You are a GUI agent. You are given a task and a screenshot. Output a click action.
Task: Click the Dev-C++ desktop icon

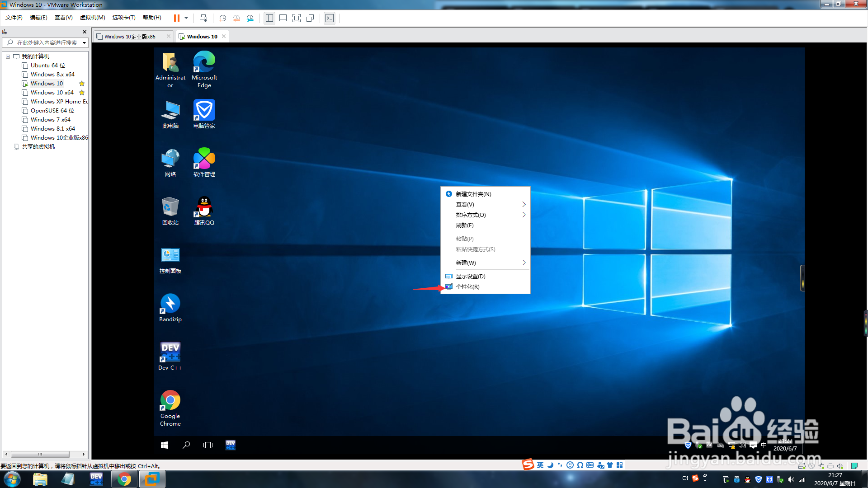(170, 357)
